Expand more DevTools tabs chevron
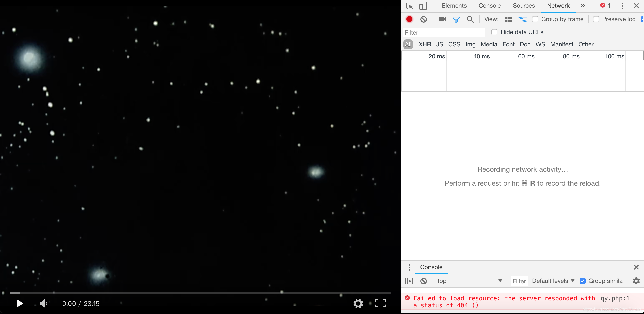Screen dimensions: 644x314 point(583,6)
